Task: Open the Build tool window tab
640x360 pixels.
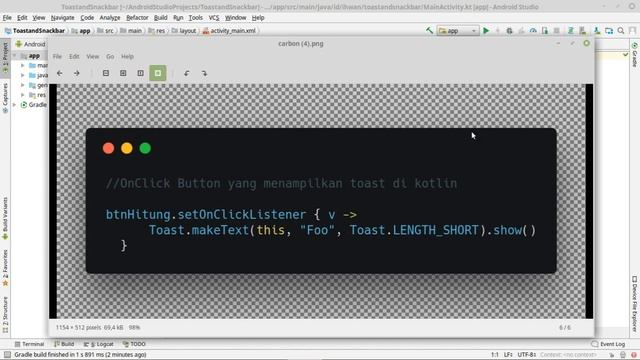Action: point(64,344)
